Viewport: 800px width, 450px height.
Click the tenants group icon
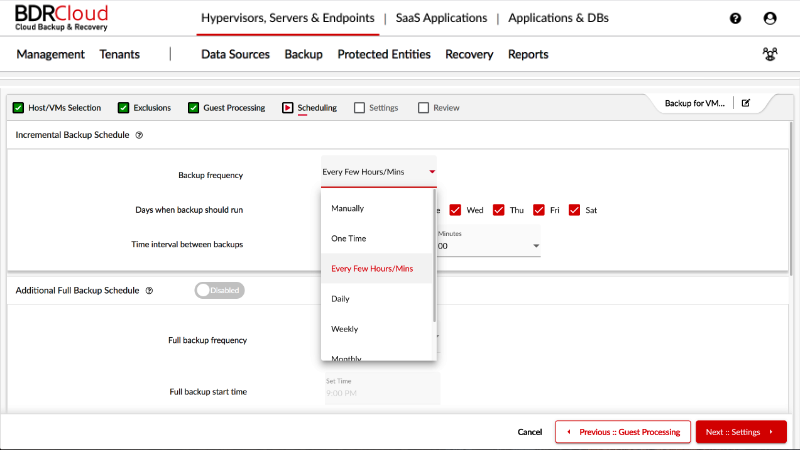770,54
